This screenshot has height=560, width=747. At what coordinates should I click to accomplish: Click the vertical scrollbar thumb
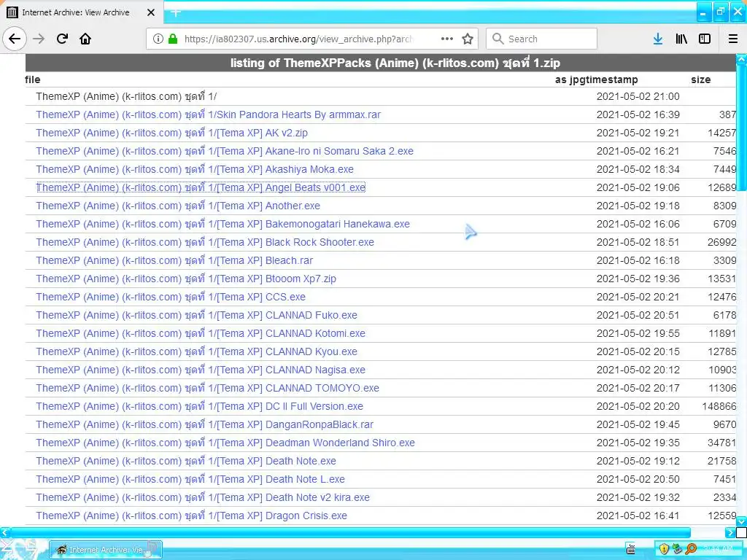741,128
